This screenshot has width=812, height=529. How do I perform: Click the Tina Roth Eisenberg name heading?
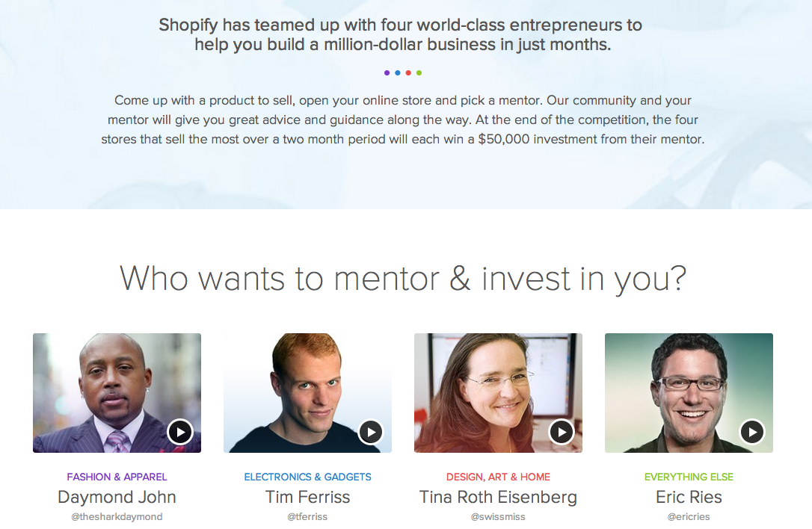point(498,497)
